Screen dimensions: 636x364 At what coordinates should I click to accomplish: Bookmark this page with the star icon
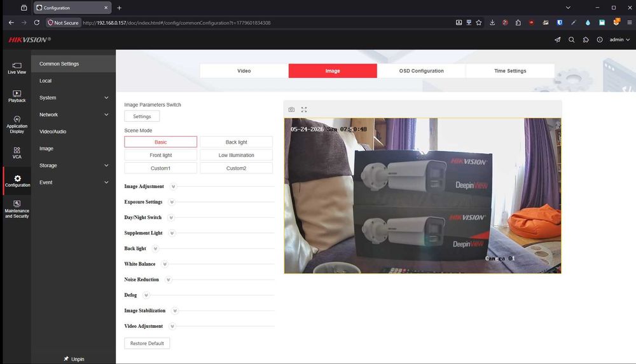(479, 23)
